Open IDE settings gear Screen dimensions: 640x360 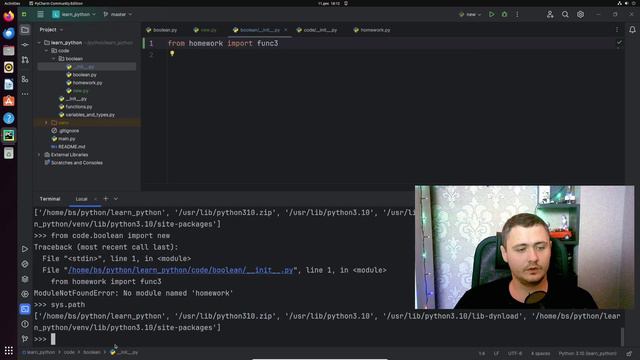(x=580, y=14)
